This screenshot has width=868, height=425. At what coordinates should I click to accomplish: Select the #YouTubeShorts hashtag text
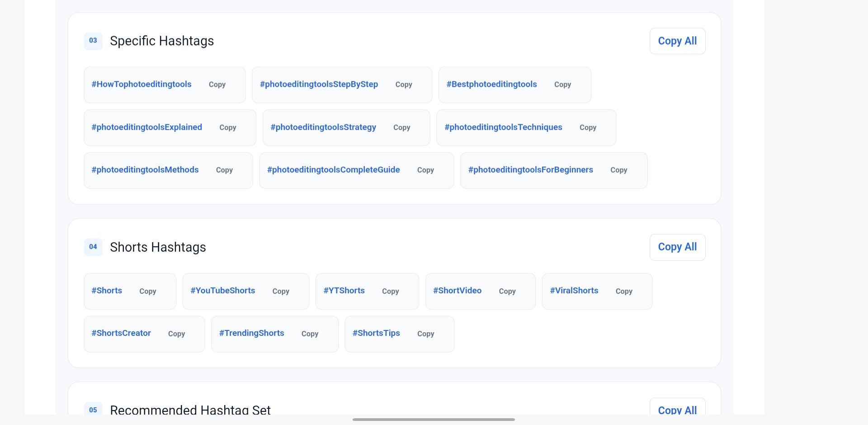222,291
